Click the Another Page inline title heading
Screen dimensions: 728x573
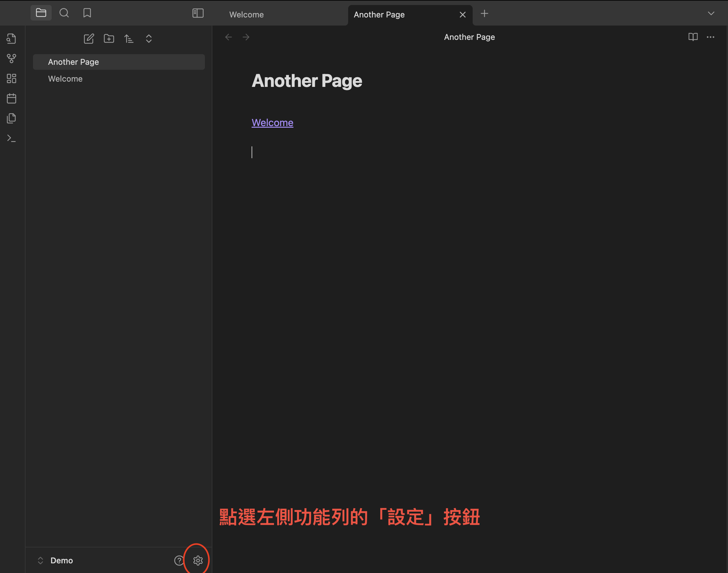pos(307,81)
